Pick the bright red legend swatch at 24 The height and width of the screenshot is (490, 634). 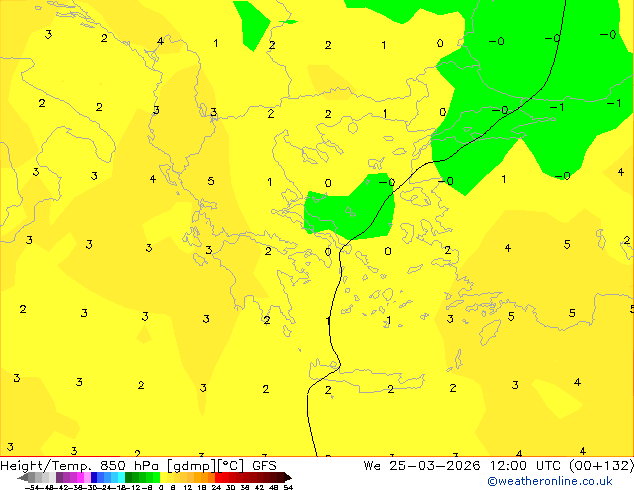tap(218, 478)
